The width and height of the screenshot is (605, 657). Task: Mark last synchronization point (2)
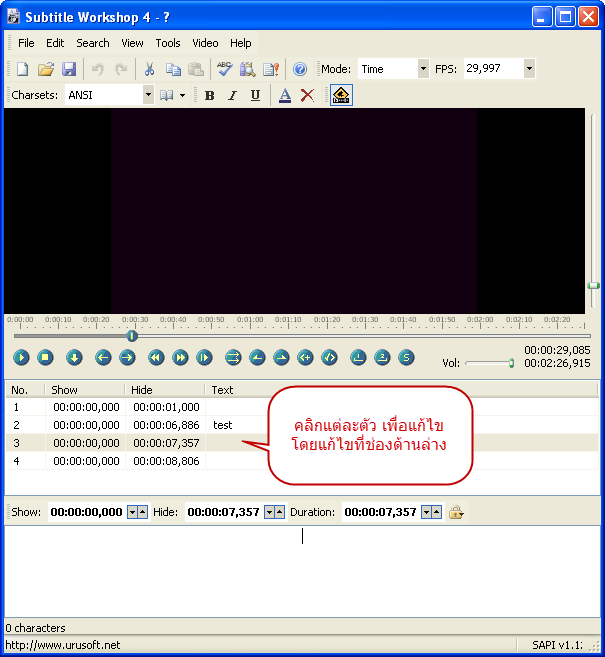pyautogui.click(x=382, y=358)
